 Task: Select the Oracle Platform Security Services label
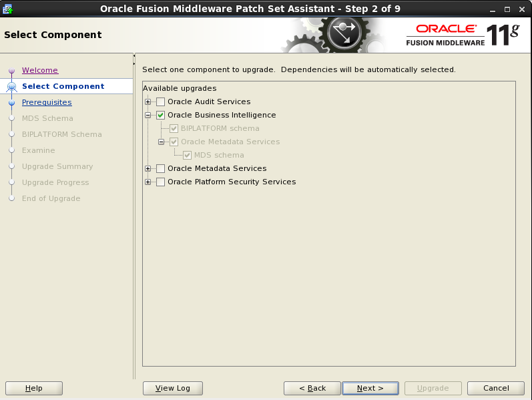click(x=232, y=182)
